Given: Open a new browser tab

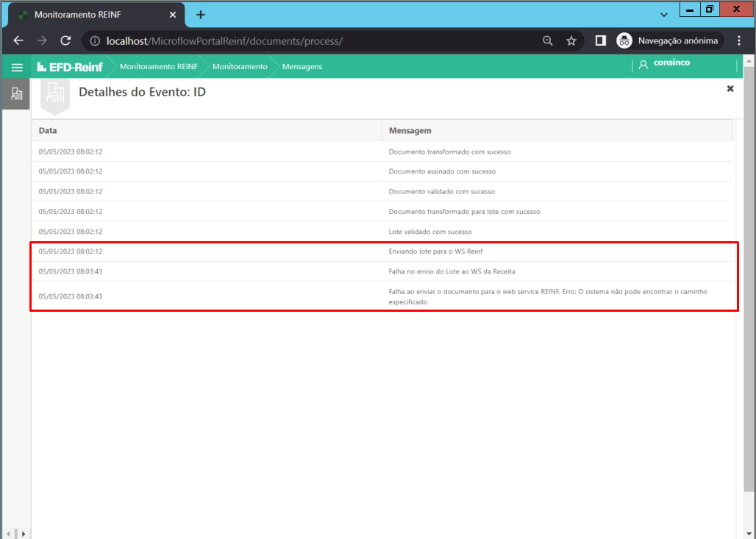Looking at the screenshot, I should point(200,15).
